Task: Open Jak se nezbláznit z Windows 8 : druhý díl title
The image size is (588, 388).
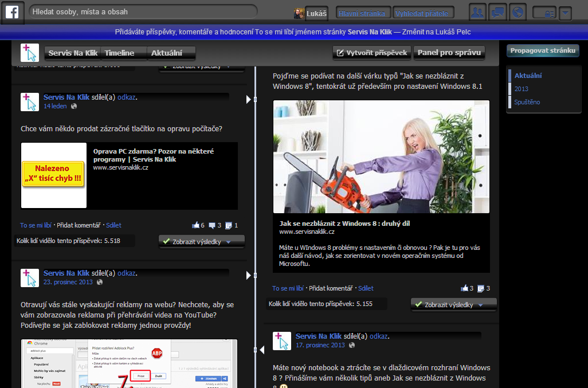Action: pyautogui.click(x=344, y=224)
